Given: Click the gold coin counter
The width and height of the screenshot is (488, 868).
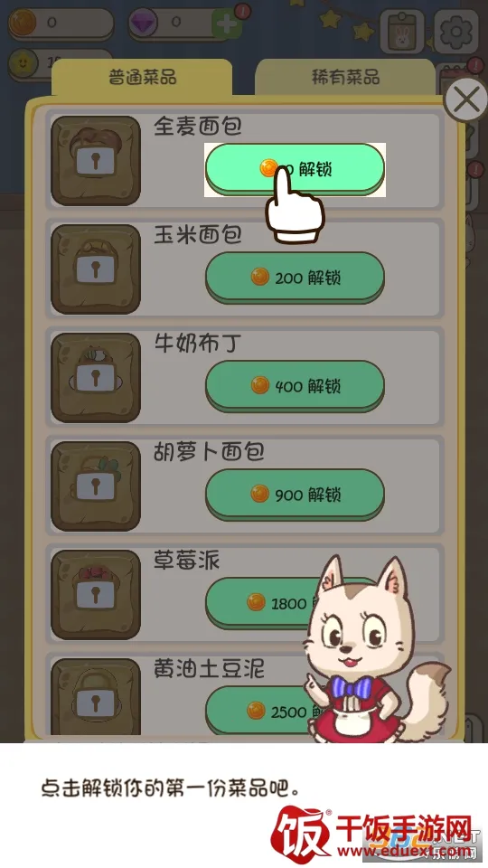Looking at the screenshot, I should [61, 24].
